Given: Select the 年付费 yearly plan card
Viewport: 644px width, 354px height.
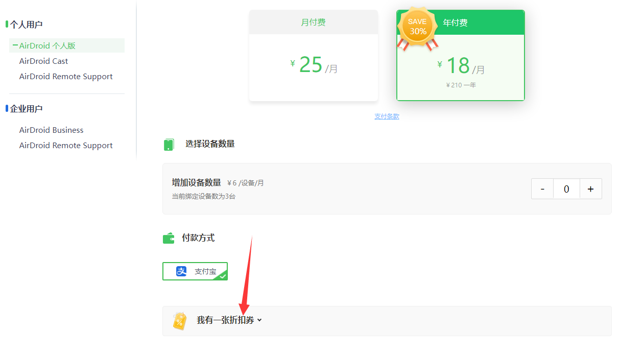Looking at the screenshot, I should point(461,55).
